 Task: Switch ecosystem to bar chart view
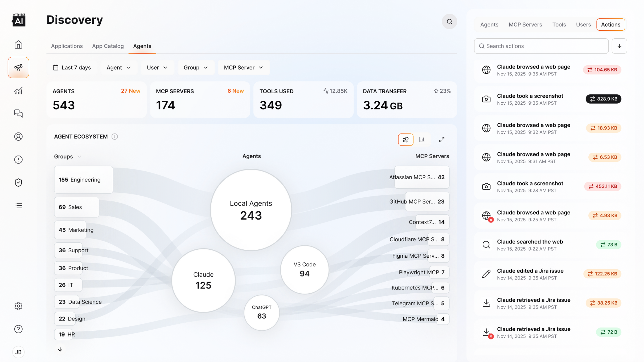(x=422, y=140)
